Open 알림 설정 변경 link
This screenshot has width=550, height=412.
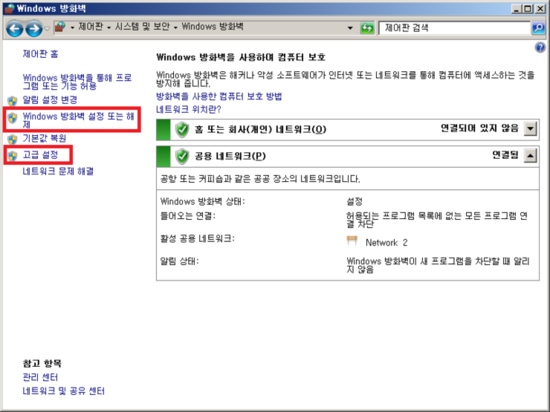(50, 100)
